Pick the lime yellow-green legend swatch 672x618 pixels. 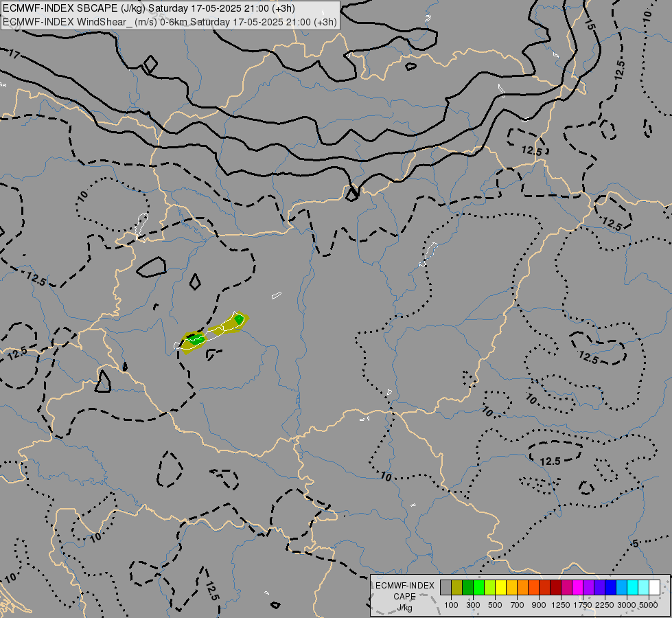click(x=490, y=587)
